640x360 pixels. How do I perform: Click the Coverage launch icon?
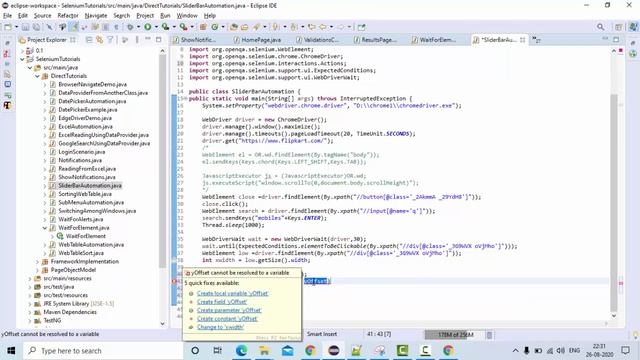165,27
